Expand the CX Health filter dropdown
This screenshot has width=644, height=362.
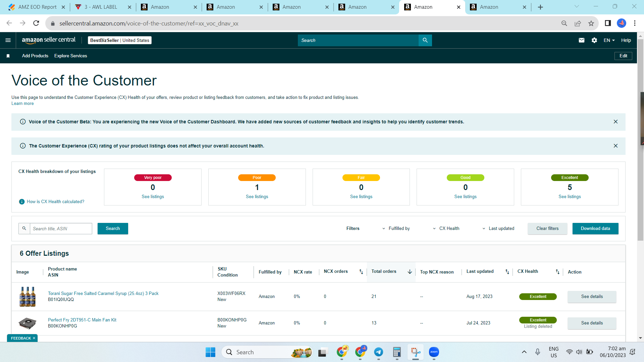click(x=446, y=229)
